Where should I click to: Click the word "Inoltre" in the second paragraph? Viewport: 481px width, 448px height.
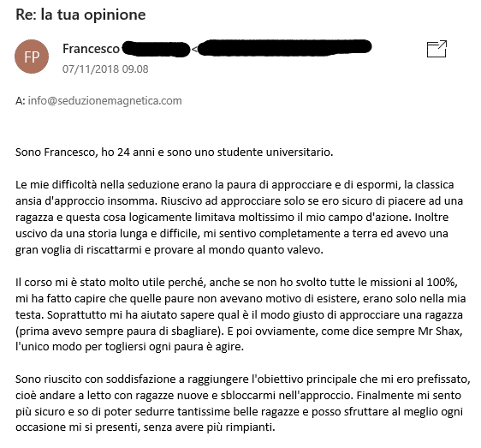[431, 217]
